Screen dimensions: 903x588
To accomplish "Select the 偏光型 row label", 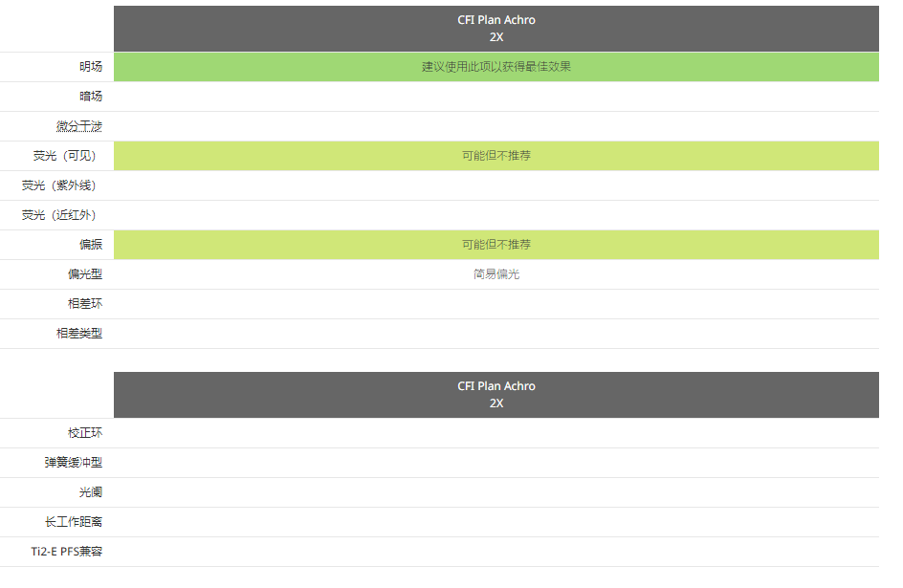I will (x=84, y=274).
